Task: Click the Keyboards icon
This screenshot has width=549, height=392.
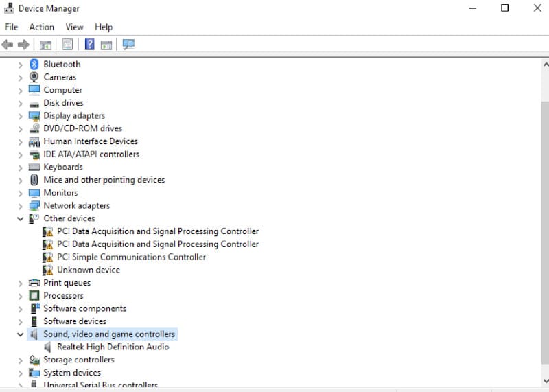Action: 34,167
